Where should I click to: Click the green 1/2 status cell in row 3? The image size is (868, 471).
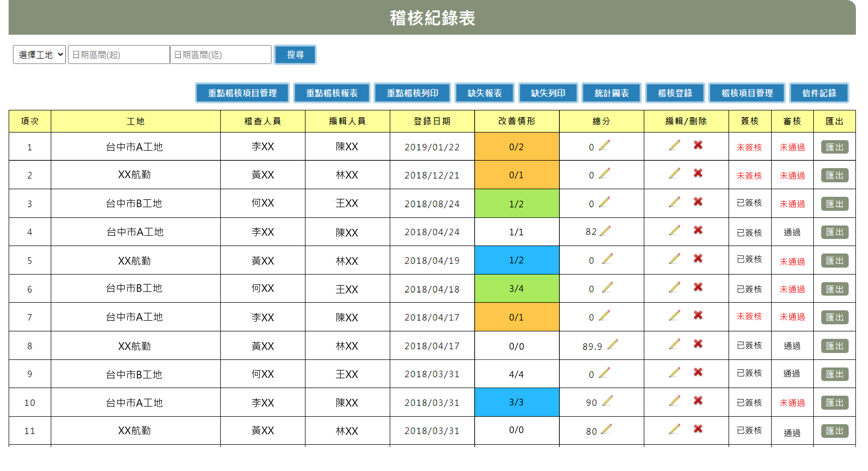point(517,203)
